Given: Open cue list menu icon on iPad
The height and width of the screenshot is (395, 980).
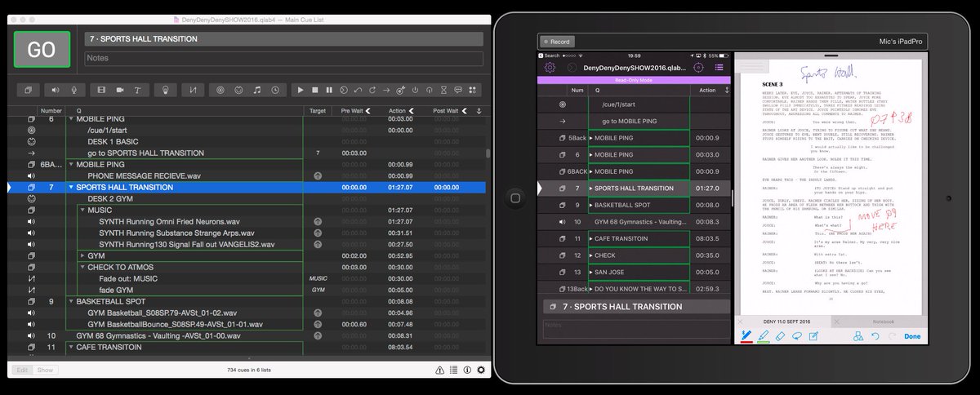Looking at the screenshot, I should [719, 68].
